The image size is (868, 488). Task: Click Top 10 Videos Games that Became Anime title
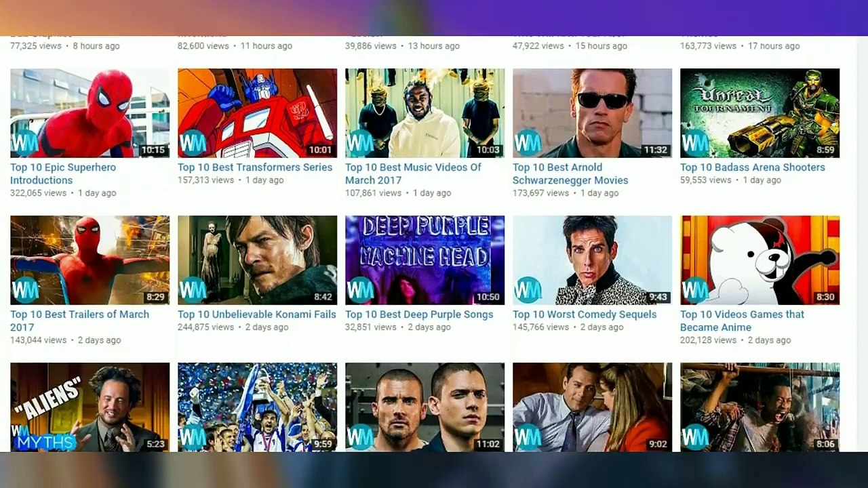pyautogui.click(x=742, y=321)
